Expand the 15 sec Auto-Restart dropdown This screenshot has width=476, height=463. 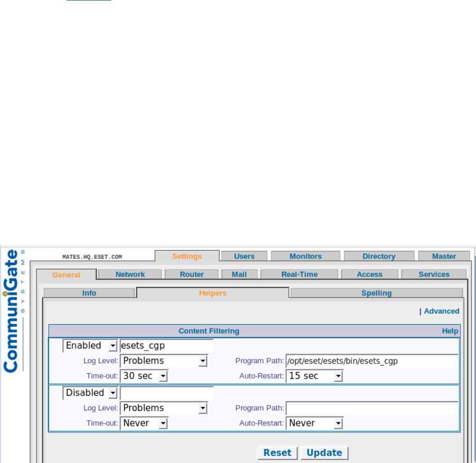tap(314, 376)
